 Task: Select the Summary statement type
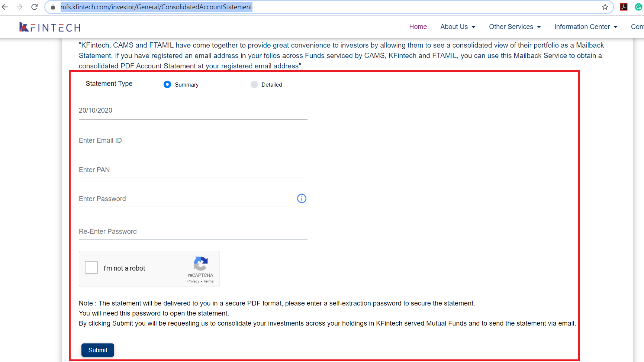(167, 84)
